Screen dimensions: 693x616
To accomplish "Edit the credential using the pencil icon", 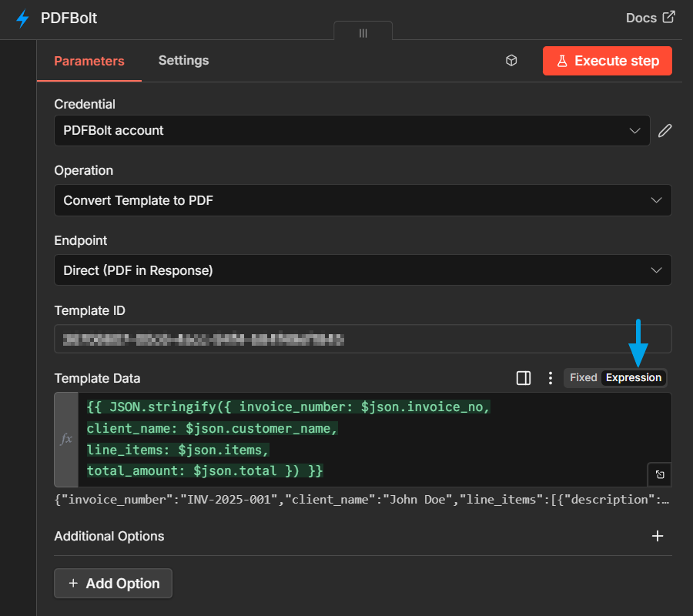I will [665, 130].
